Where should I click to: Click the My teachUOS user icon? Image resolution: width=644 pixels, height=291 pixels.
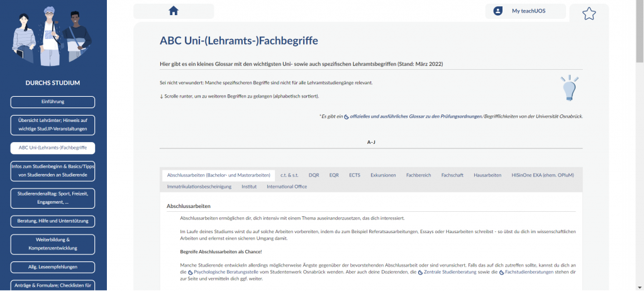tap(498, 11)
